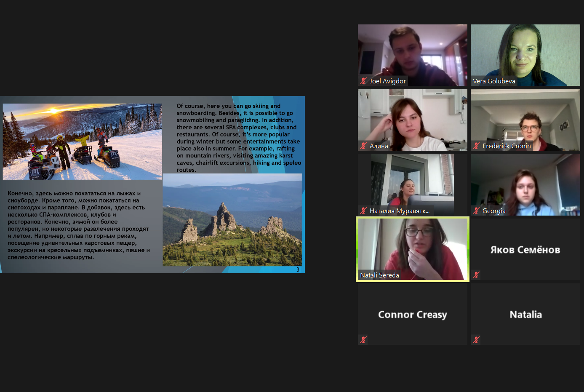
Task: Select Frederick Cronin's video tile
Action: pyautogui.click(x=525, y=120)
